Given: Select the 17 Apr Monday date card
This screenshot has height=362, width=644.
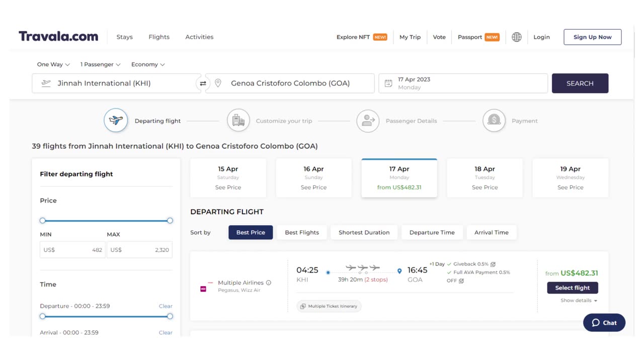Looking at the screenshot, I should (399, 178).
